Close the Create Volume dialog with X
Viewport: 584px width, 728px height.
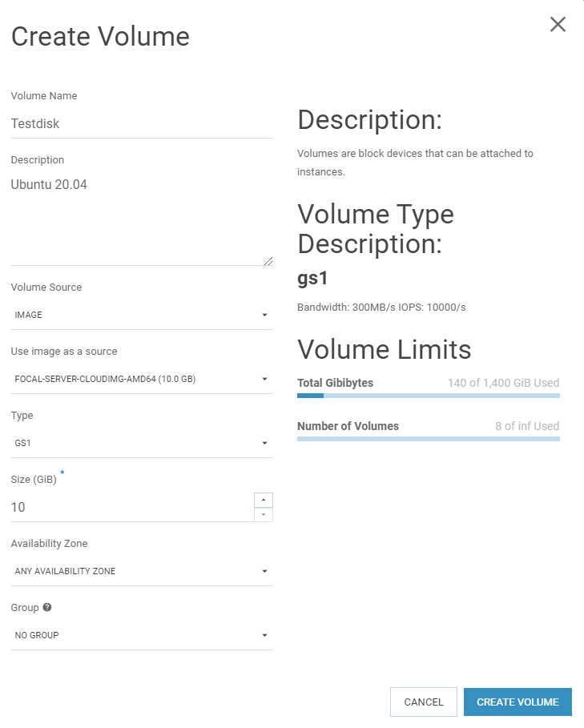click(x=558, y=24)
